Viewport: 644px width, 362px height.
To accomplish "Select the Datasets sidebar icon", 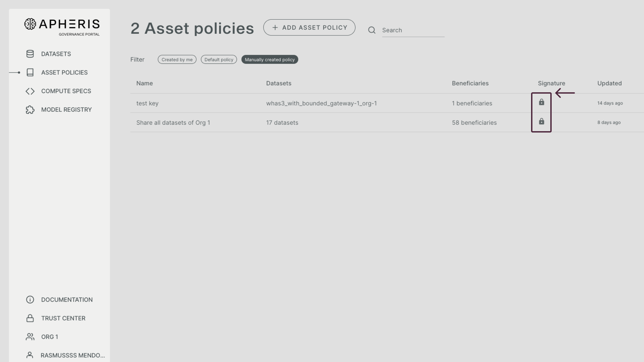I will (30, 54).
